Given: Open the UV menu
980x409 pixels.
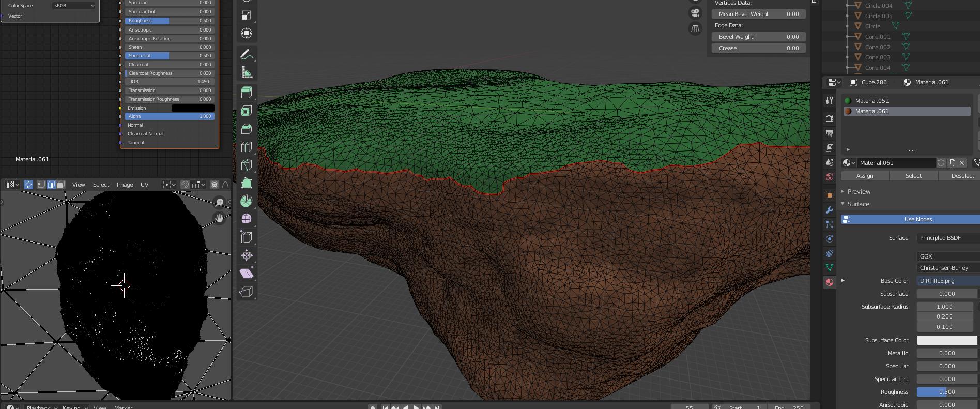Looking at the screenshot, I should 144,185.
